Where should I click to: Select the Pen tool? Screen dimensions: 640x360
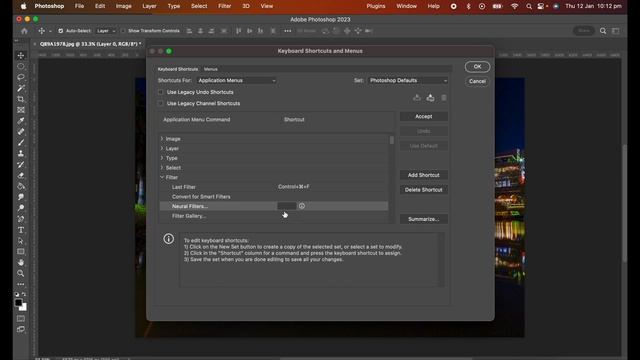click(x=21, y=219)
